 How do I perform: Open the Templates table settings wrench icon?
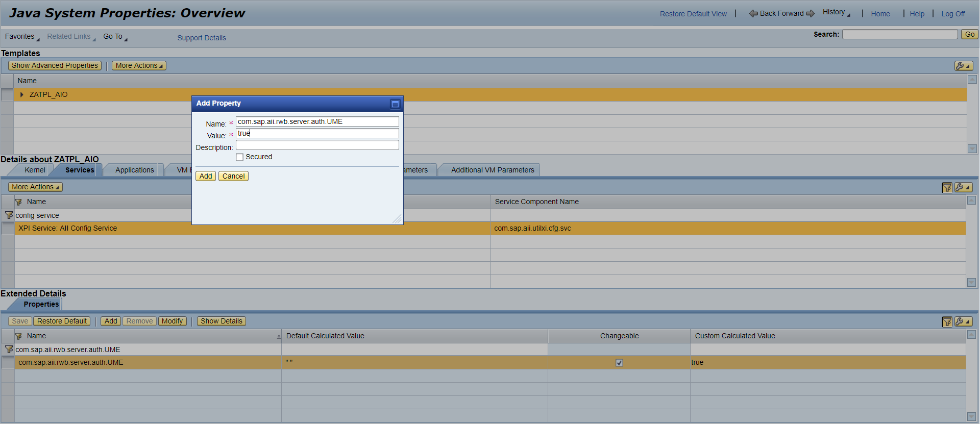(963, 66)
